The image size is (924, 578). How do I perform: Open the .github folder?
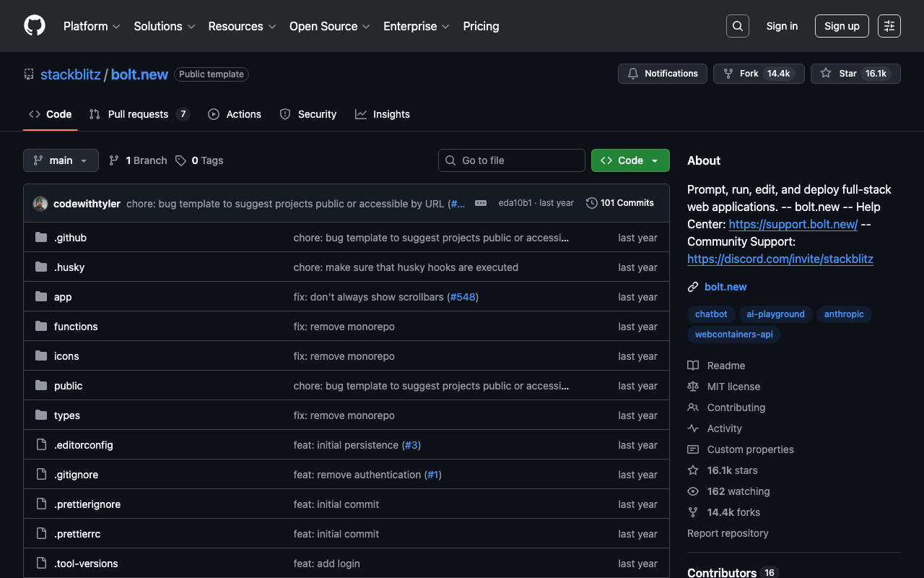pyautogui.click(x=70, y=238)
